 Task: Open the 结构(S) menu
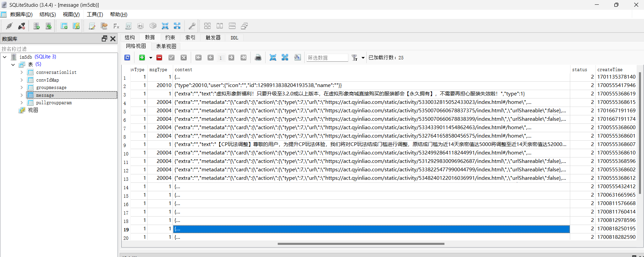(x=48, y=15)
